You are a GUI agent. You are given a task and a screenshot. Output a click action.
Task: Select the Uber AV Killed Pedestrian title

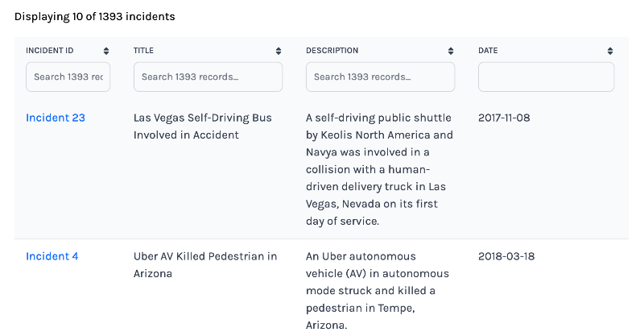coord(204,265)
